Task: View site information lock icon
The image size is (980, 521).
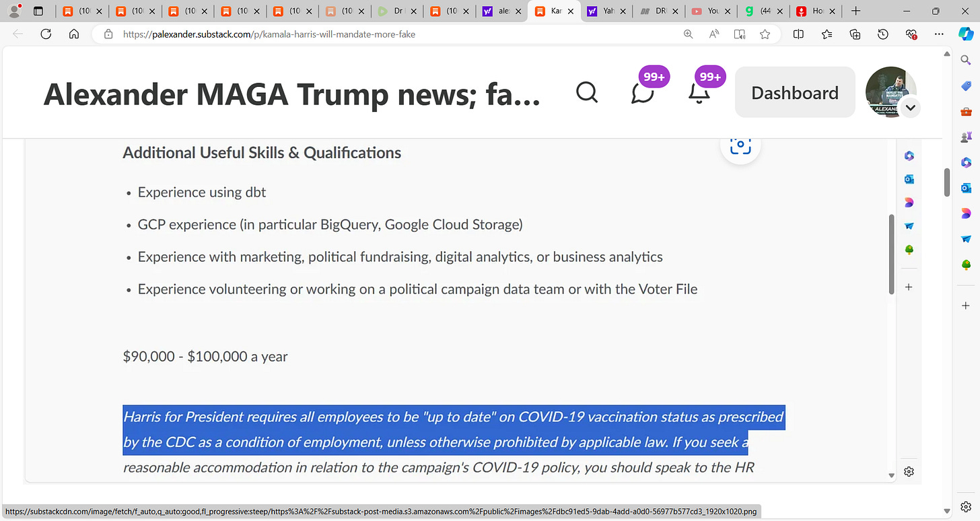Action: tap(108, 34)
